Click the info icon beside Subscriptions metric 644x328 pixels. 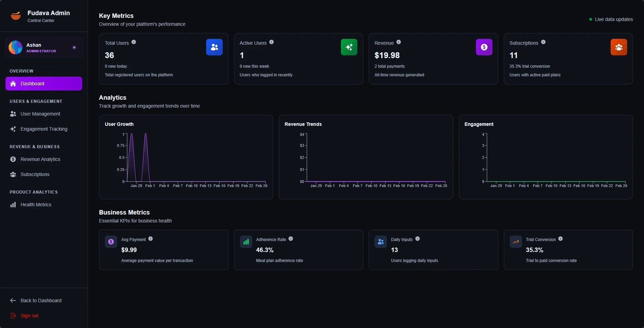[543, 42]
